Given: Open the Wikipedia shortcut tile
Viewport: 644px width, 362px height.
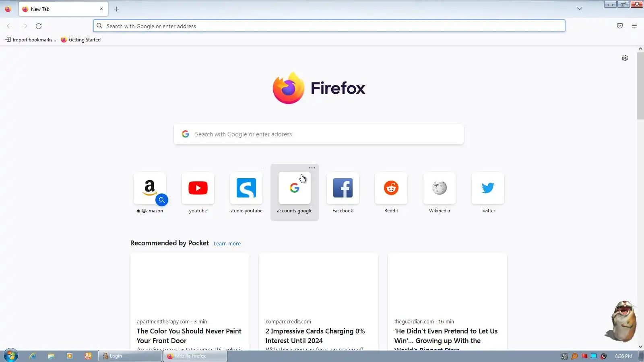Looking at the screenshot, I should click(x=440, y=188).
